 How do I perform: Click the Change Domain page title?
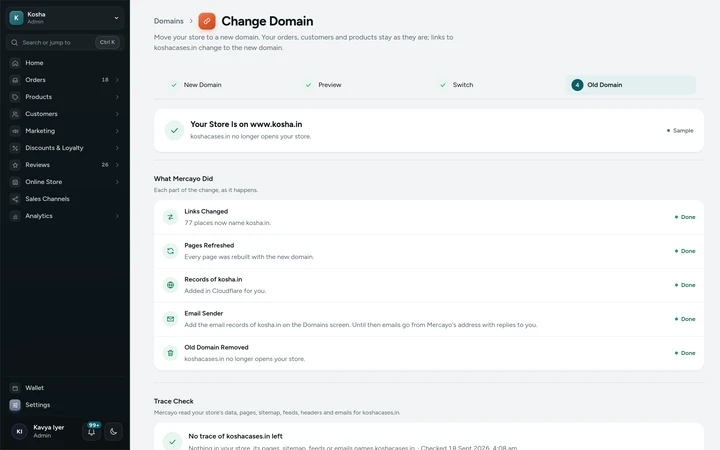(267, 21)
